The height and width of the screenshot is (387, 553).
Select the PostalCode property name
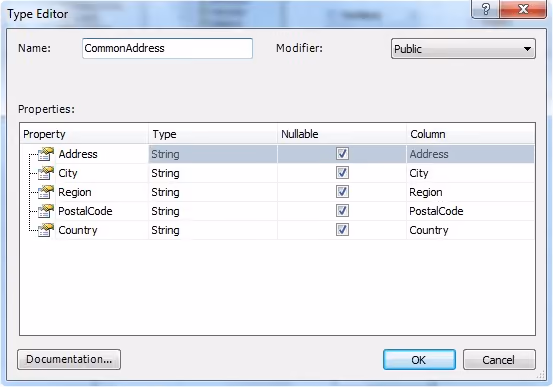pos(85,211)
